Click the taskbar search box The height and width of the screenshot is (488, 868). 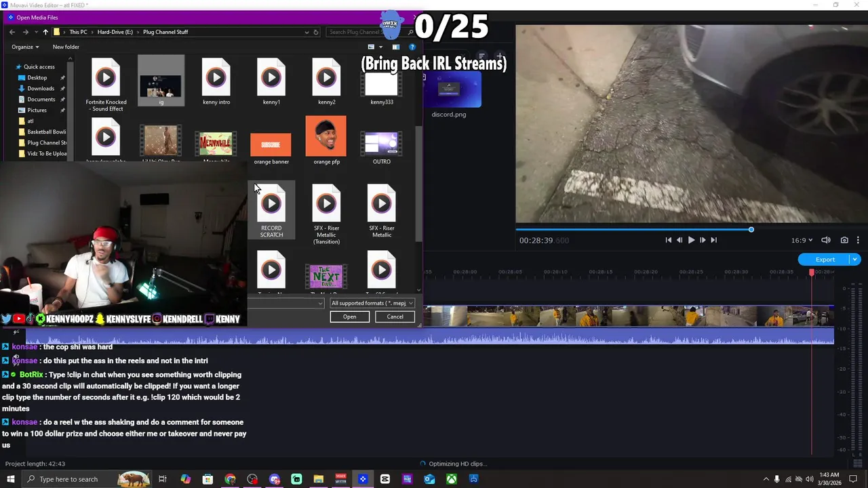click(x=87, y=479)
